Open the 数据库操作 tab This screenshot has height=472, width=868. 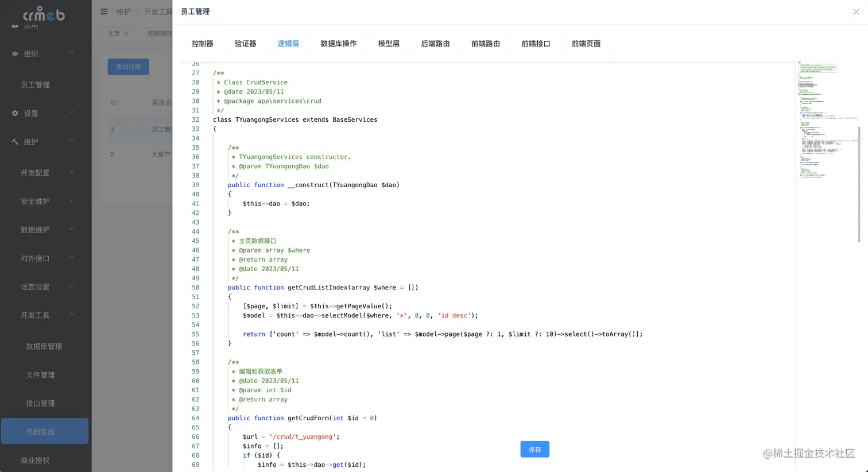click(x=338, y=44)
